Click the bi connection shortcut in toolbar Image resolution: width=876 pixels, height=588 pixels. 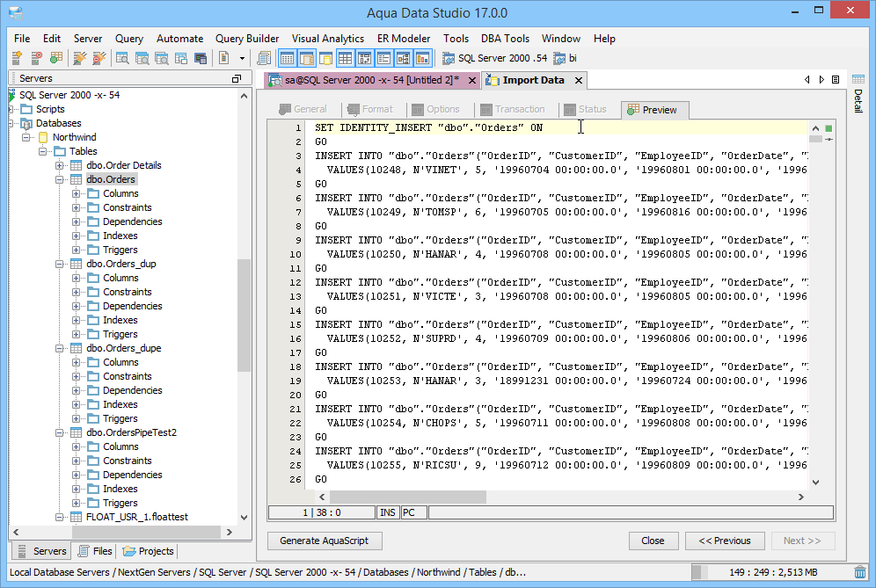tap(566, 58)
